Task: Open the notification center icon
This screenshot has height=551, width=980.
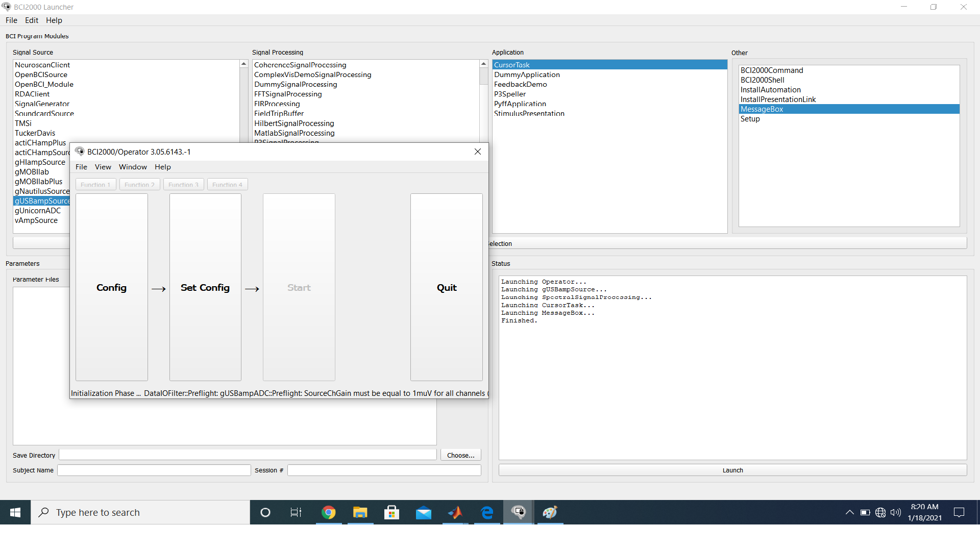Action: tap(959, 512)
